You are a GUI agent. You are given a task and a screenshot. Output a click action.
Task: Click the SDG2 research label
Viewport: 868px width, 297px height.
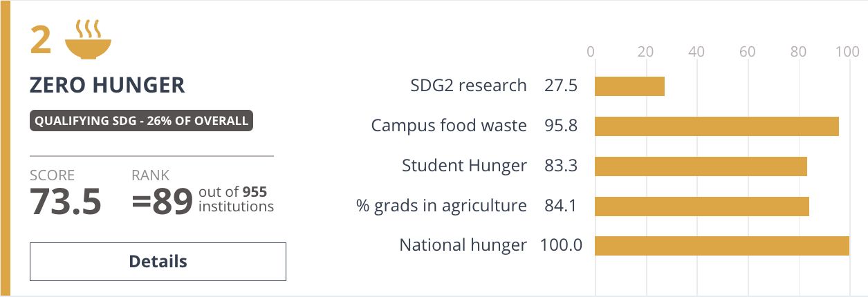(x=468, y=86)
